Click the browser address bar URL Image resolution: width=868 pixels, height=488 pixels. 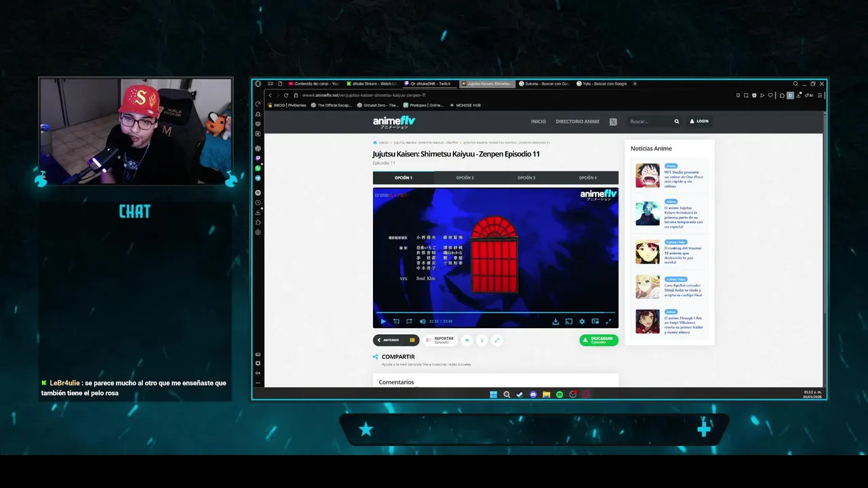[363, 96]
